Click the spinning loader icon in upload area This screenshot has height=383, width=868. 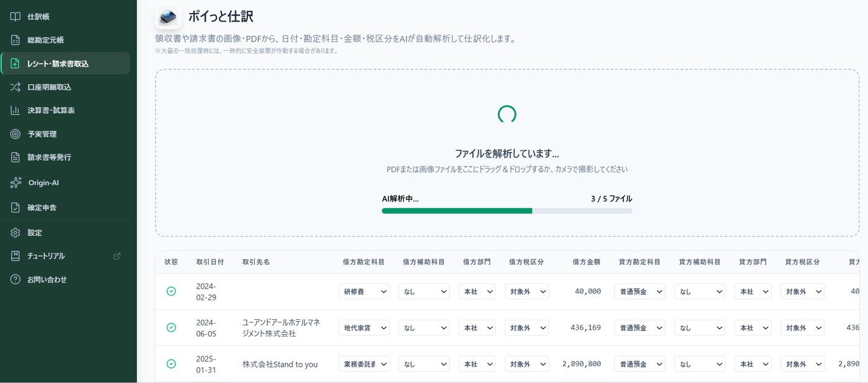pyautogui.click(x=507, y=114)
